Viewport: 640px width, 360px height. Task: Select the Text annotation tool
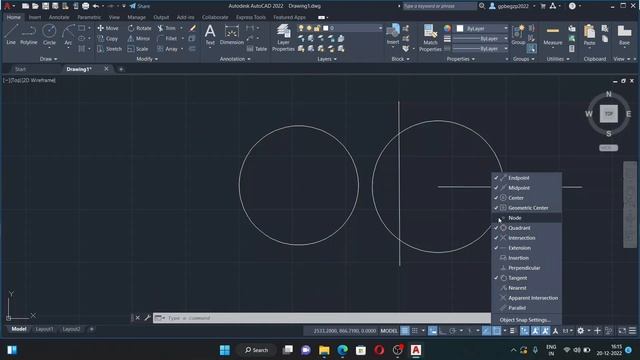coord(210,34)
